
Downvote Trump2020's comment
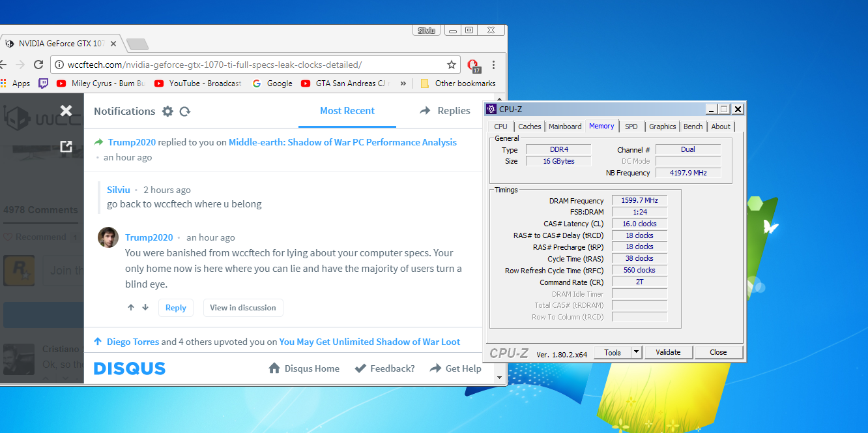tap(145, 308)
